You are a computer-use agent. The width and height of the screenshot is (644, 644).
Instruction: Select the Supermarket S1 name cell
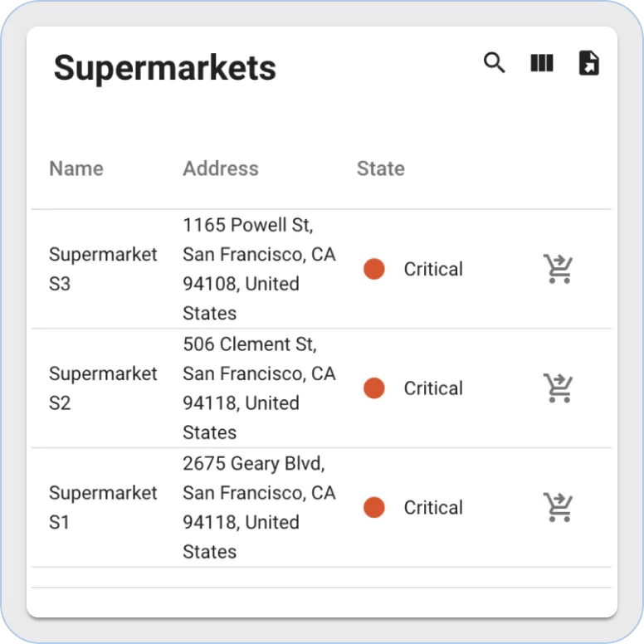pos(103,508)
